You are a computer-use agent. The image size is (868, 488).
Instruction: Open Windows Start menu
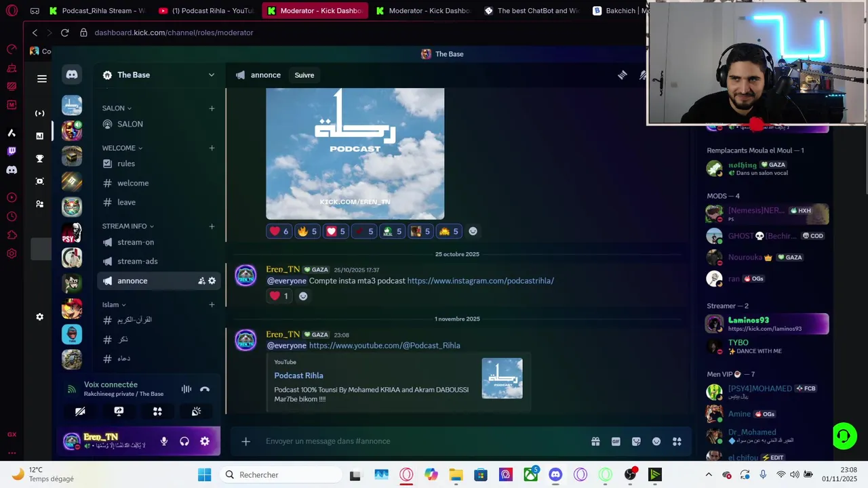coord(204,474)
